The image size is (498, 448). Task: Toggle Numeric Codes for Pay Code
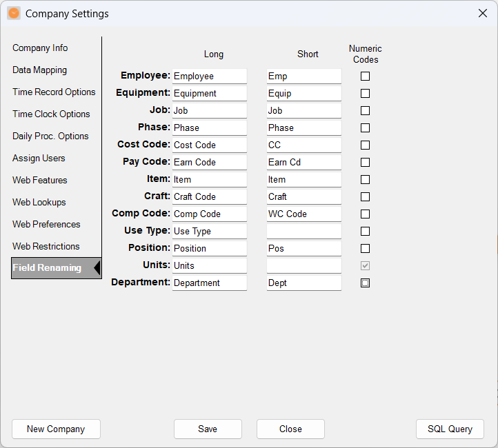[x=366, y=163]
